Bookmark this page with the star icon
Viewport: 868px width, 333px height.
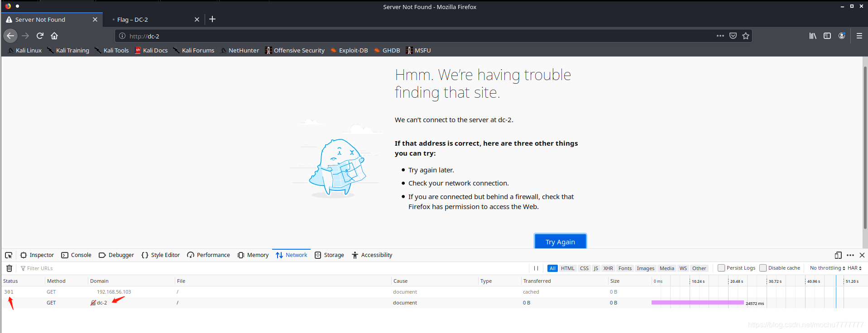pos(746,36)
